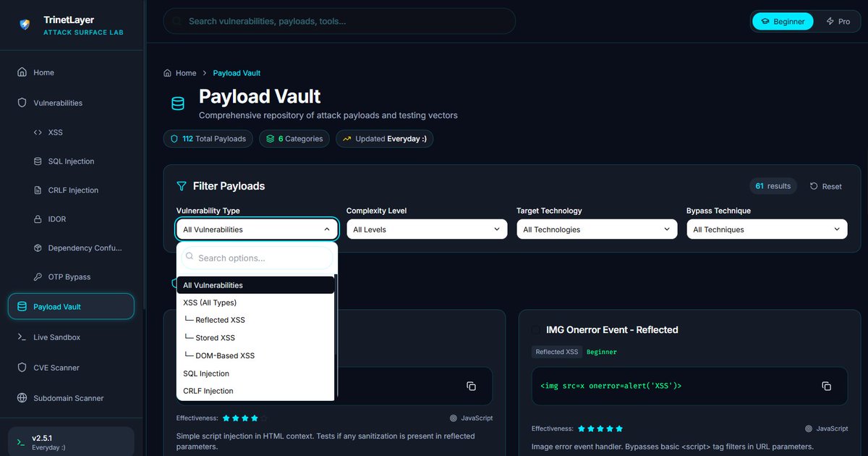Open Live Sandbox from the sidebar

(58, 337)
